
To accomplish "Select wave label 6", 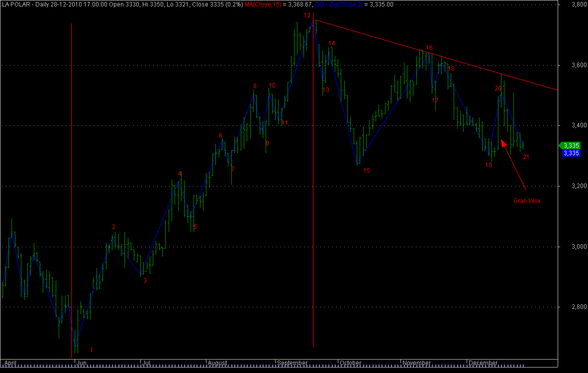I will (220, 136).
